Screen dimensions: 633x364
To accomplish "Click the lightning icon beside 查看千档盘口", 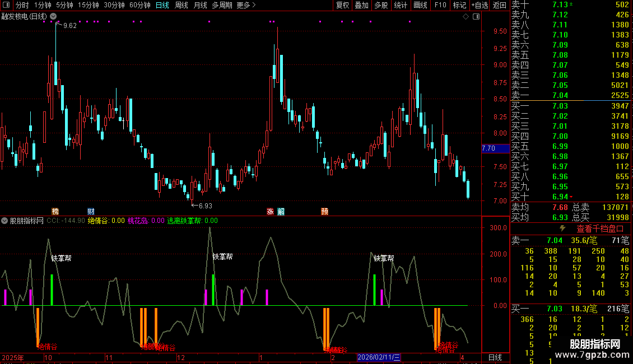I will [x=562, y=228].
